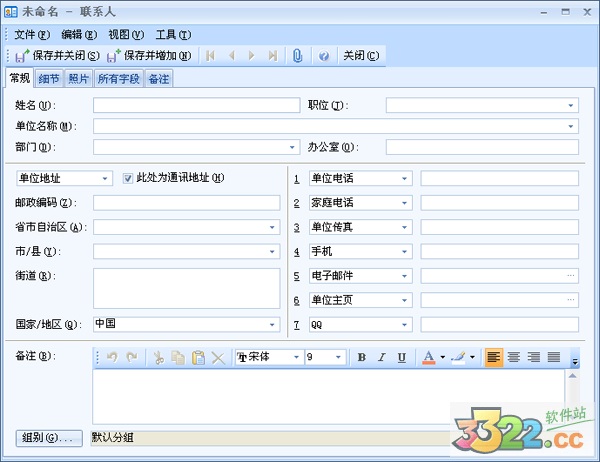Open the 部门 dropdown
The image size is (600, 462).
point(292,147)
